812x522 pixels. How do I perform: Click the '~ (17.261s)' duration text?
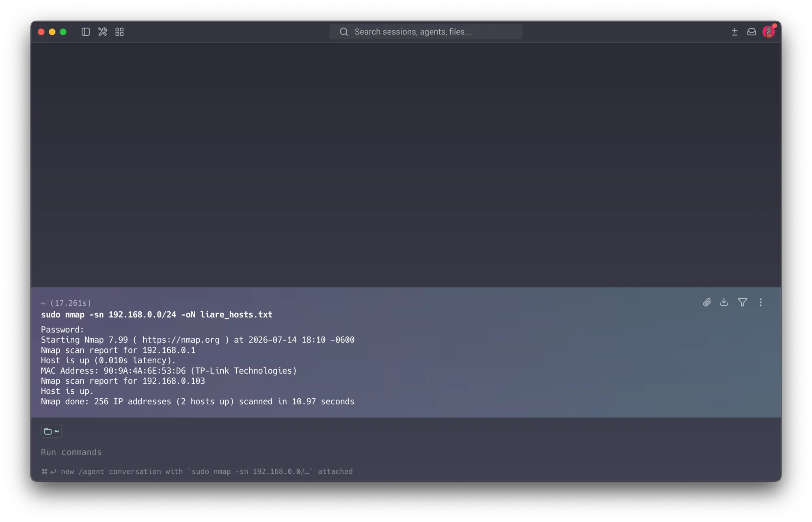pyautogui.click(x=66, y=303)
